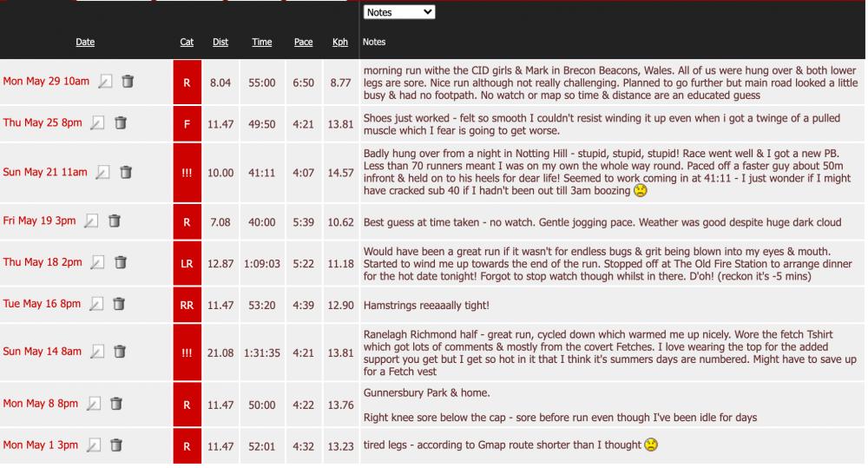
Task: Select distance value 8.04
Action: click(x=220, y=82)
